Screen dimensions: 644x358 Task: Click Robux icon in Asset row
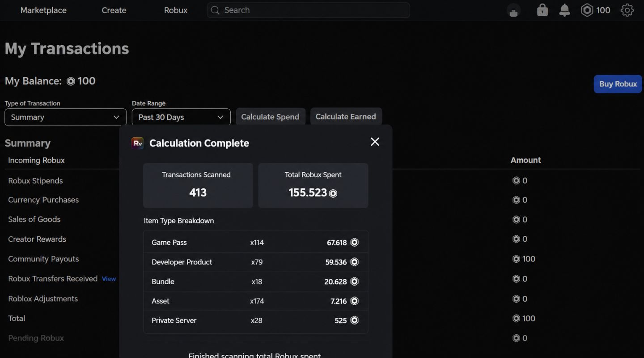pyautogui.click(x=355, y=301)
